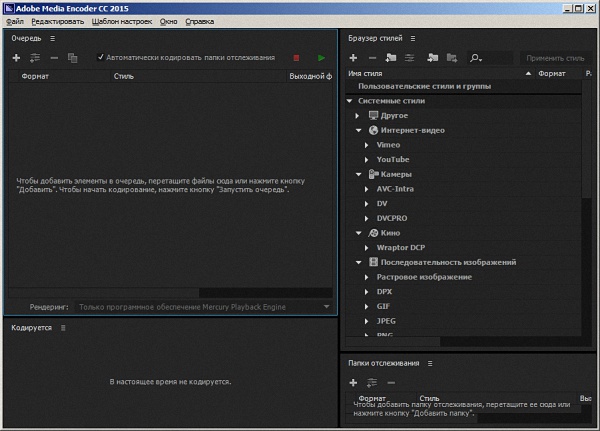600x431 pixels.
Task: Click the Последовательность изображений filmstrip icon
Action: pyautogui.click(x=373, y=262)
